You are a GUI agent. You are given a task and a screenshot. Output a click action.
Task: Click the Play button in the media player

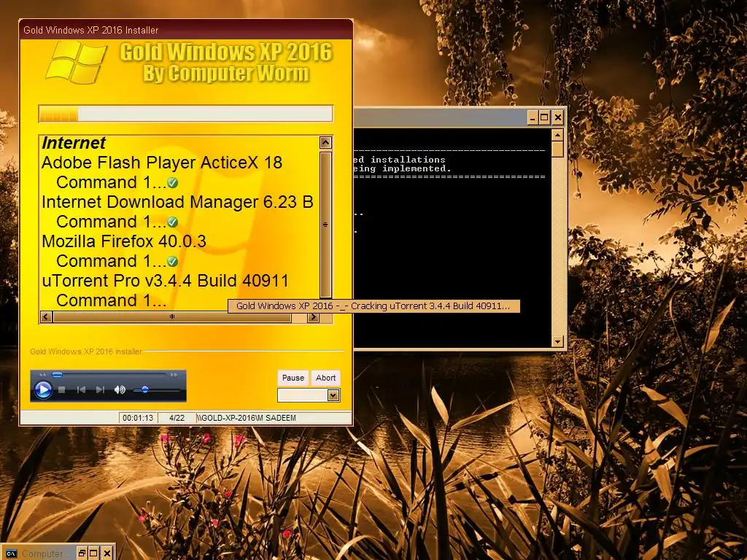pyautogui.click(x=43, y=390)
